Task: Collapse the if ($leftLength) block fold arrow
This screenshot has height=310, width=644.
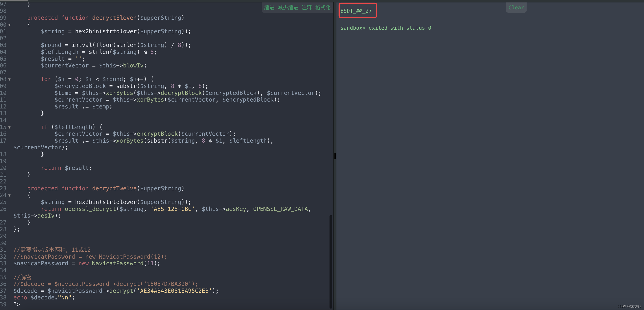Action: point(10,127)
